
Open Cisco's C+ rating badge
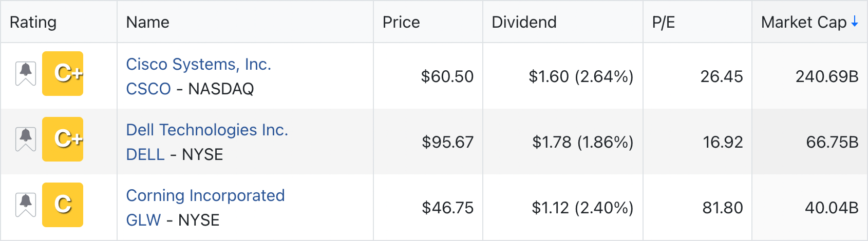[x=63, y=73]
